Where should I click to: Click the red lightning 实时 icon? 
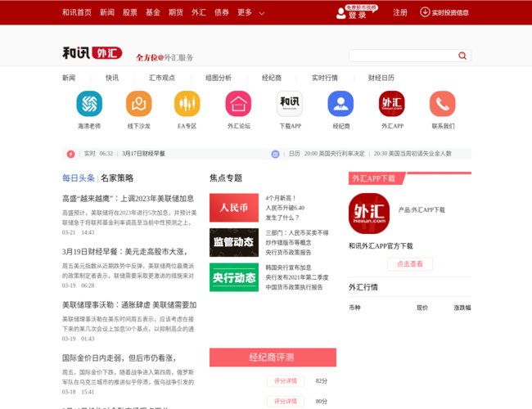(70, 154)
